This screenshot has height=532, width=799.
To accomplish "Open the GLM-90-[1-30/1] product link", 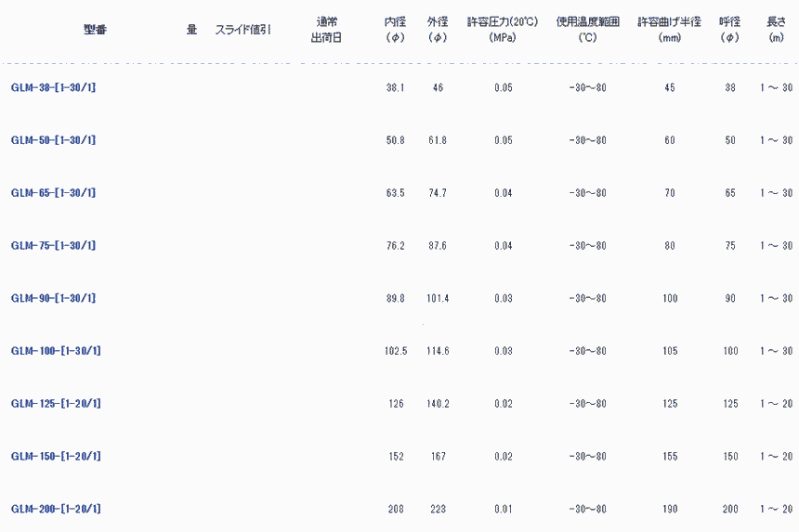I will click(53, 298).
